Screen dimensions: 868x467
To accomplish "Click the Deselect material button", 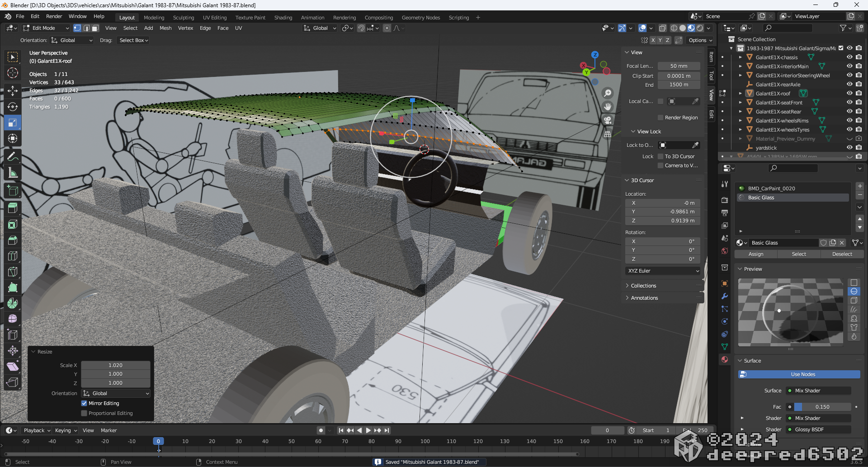I will tap(842, 254).
